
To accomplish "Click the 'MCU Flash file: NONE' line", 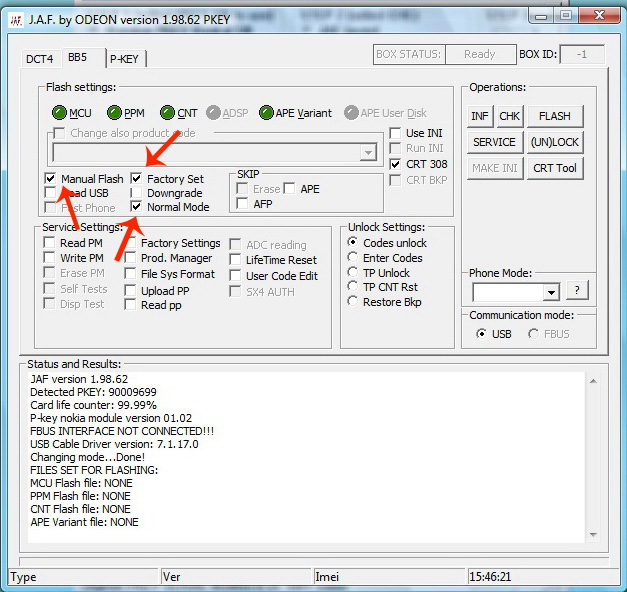I will point(81,483).
